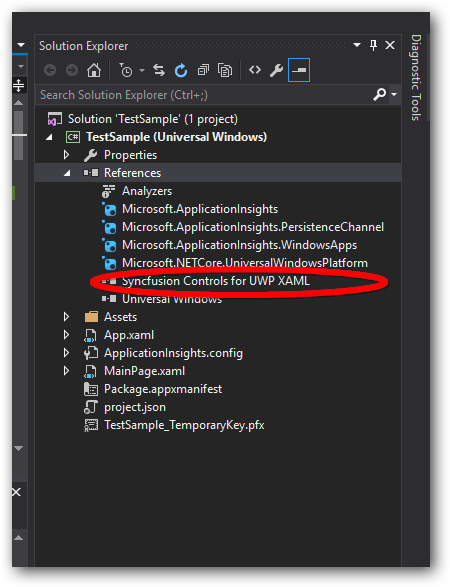
Task: Click the search magnifier icon
Action: click(x=379, y=94)
